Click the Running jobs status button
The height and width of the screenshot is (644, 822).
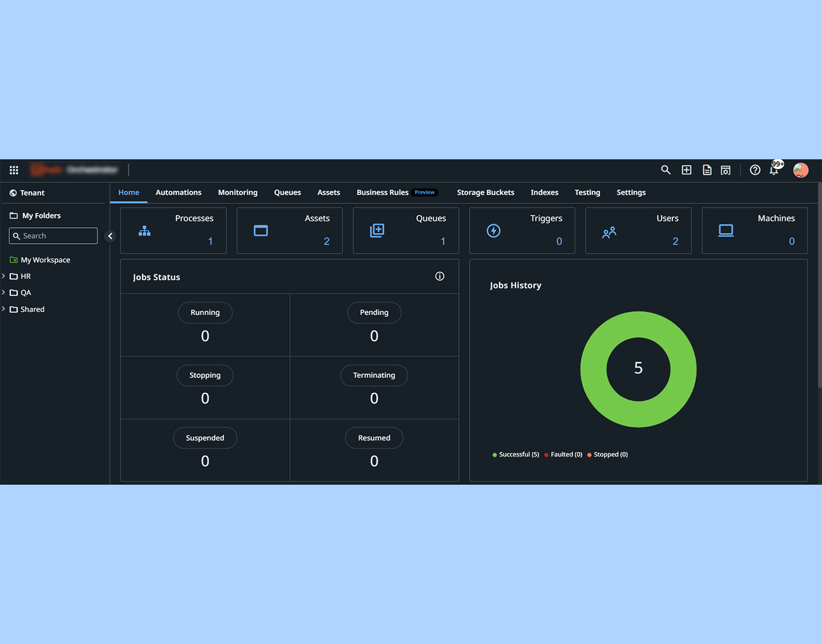coord(205,313)
